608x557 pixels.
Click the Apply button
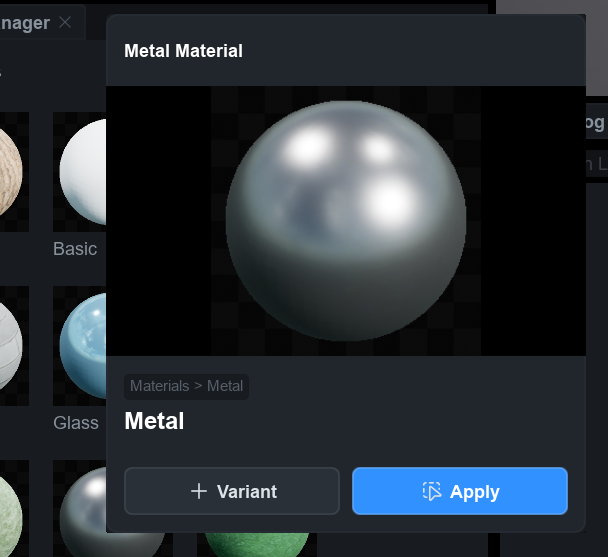pyautogui.click(x=459, y=491)
